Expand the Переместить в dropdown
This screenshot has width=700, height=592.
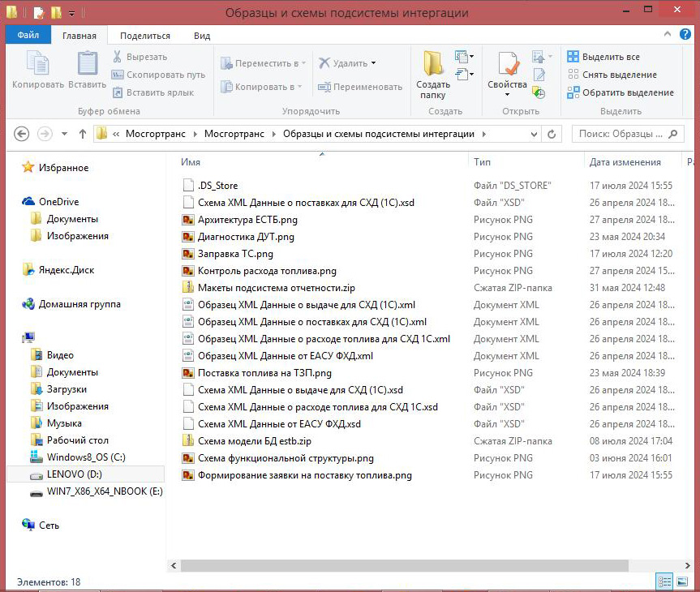pos(303,63)
